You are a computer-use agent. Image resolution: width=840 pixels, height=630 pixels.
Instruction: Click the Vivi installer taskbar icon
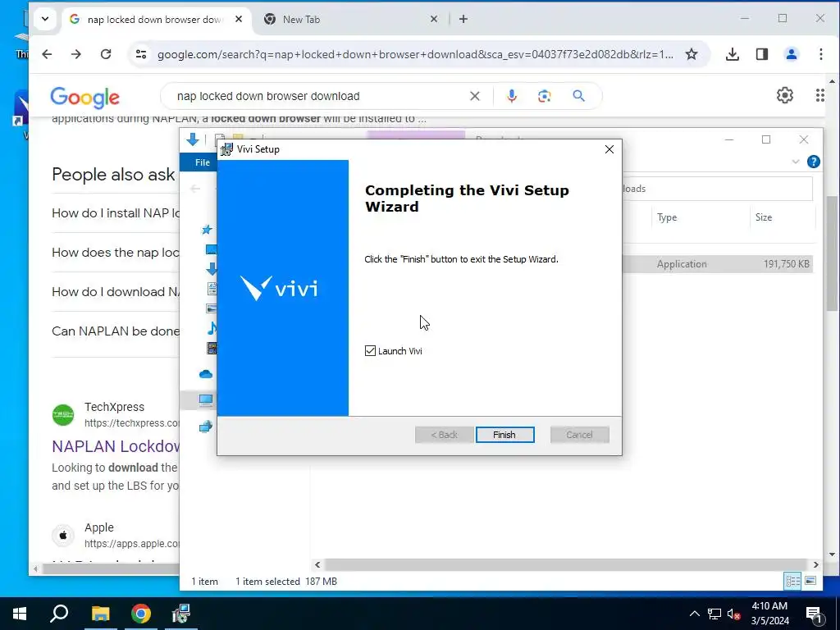pyautogui.click(x=181, y=614)
